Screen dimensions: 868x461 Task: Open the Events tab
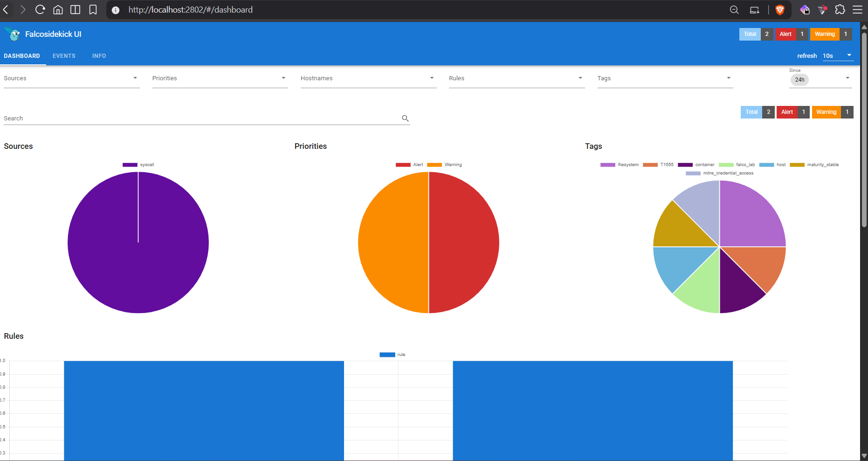pos(64,56)
